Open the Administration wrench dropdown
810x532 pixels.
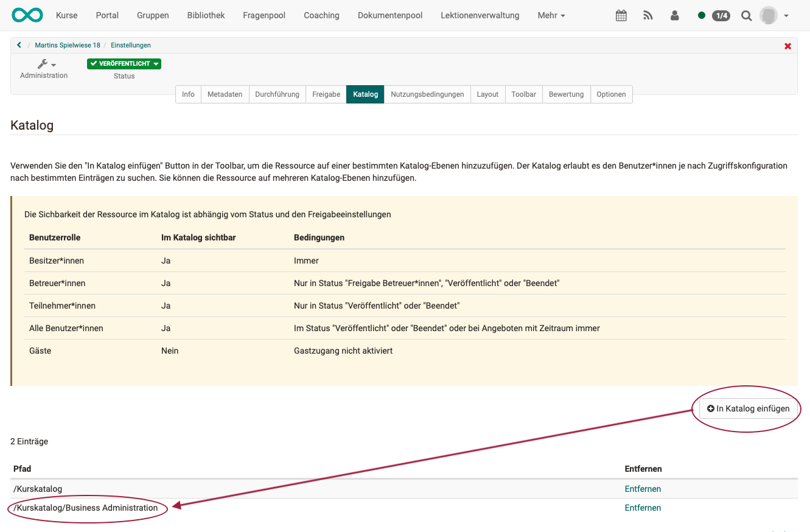pos(46,65)
